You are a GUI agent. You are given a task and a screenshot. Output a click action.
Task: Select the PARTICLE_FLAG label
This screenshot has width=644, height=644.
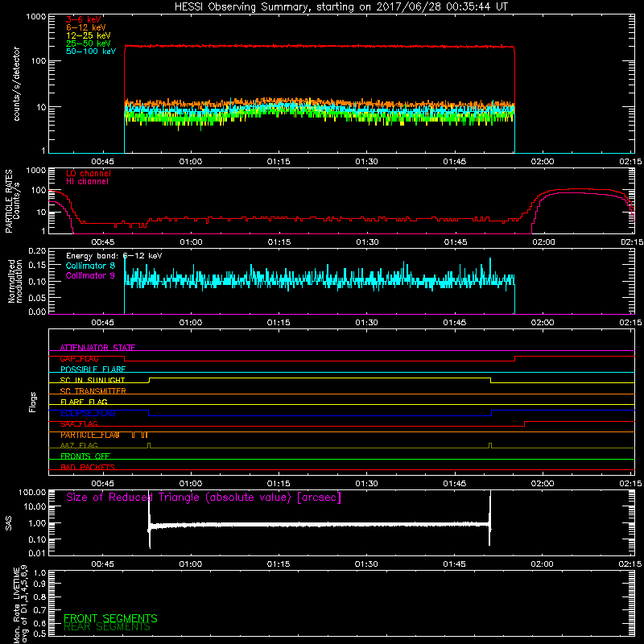[90, 435]
